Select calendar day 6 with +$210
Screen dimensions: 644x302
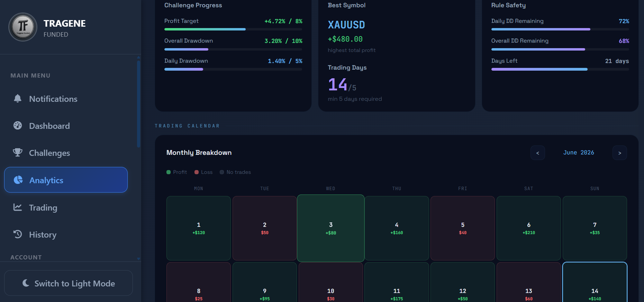[x=529, y=228]
